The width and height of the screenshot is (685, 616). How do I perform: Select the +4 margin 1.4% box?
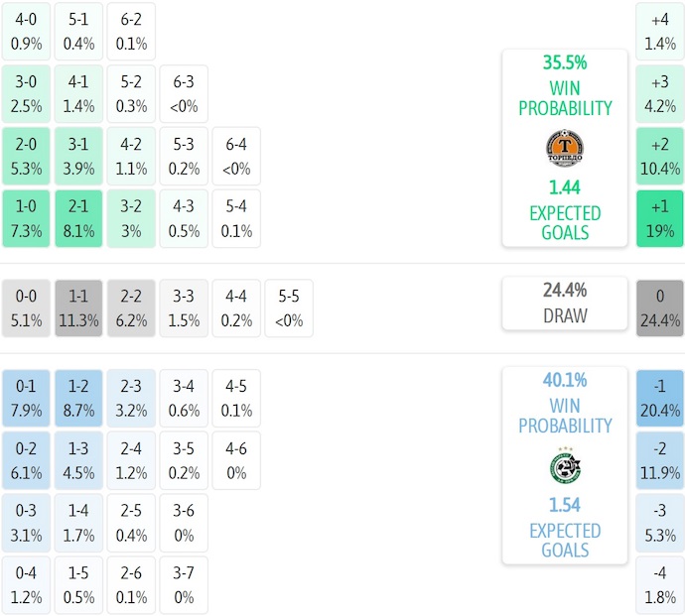pyautogui.click(x=659, y=31)
